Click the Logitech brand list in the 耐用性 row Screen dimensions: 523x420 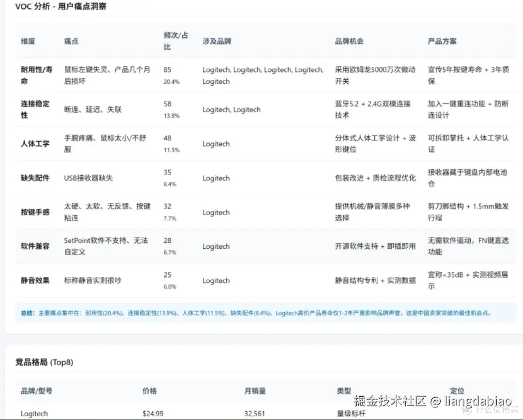263,75
